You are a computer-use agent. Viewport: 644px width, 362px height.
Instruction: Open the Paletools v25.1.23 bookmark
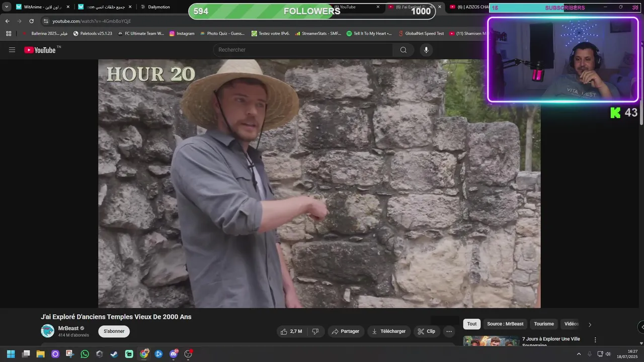point(93,34)
